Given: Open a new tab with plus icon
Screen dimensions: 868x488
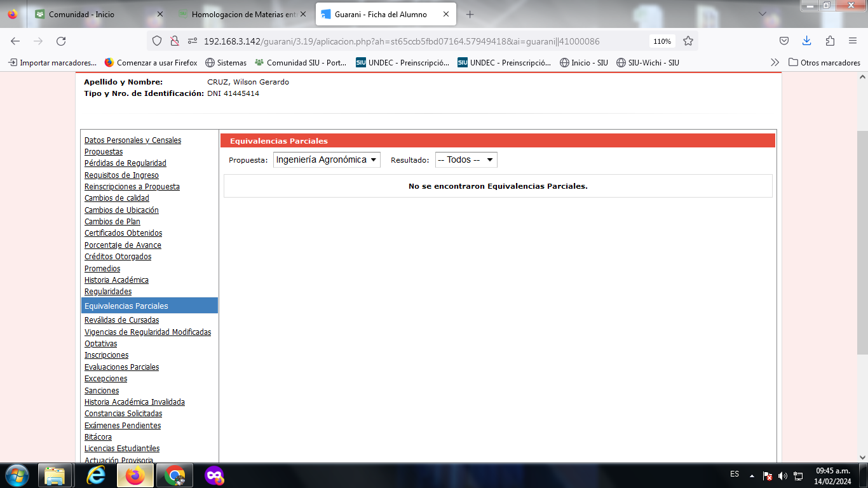Looking at the screenshot, I should point(470,14).
